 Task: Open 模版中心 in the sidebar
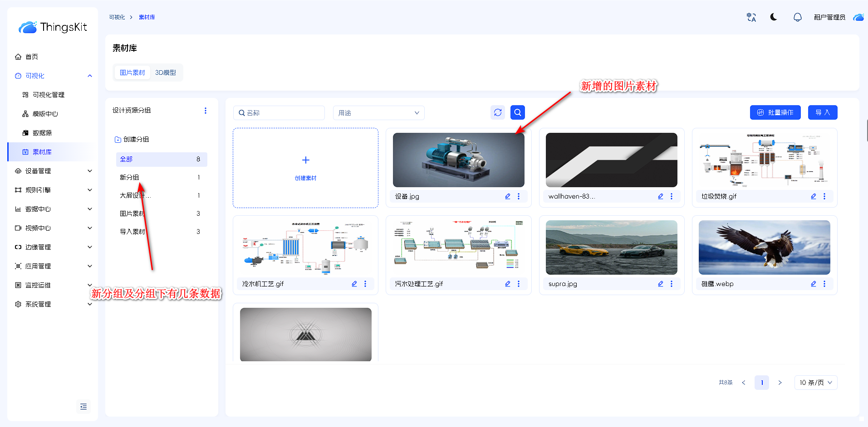45,114
